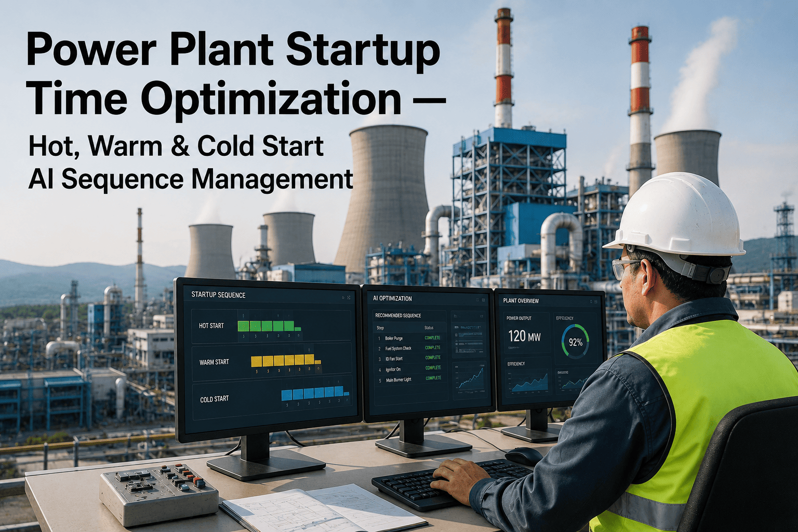
Task: Click the yellow Warm Start progress bar
Action: [x=286, y=361]
